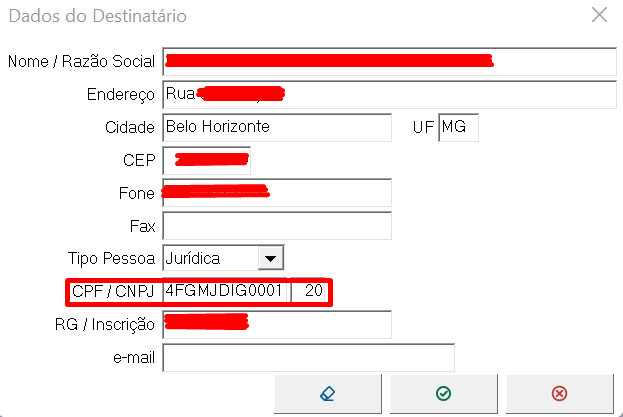Confirm with the green checkmark button
The image size is (623, 417).
point(443,394)
